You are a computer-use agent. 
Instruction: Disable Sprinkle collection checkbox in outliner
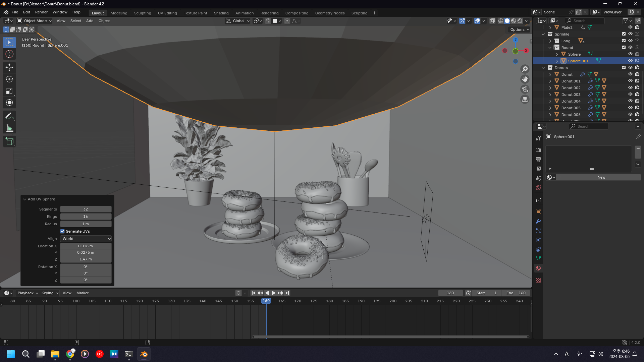624,34
